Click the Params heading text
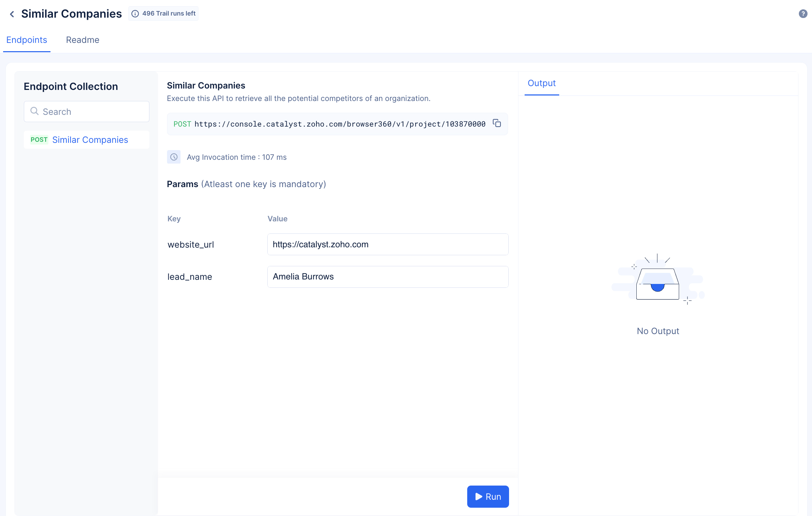The image size is (812, 516). [x=183, y=184]
